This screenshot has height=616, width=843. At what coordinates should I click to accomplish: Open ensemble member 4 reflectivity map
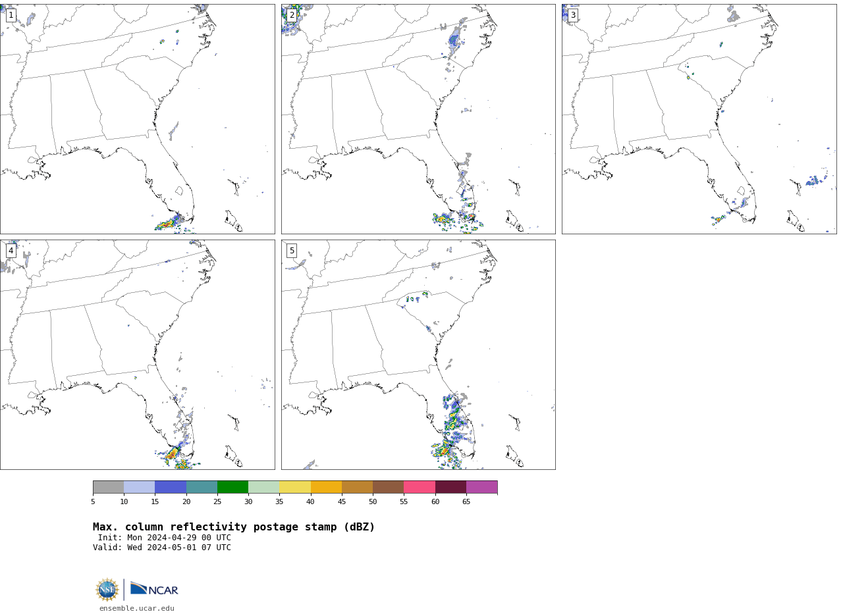click(x=137, y=355)
